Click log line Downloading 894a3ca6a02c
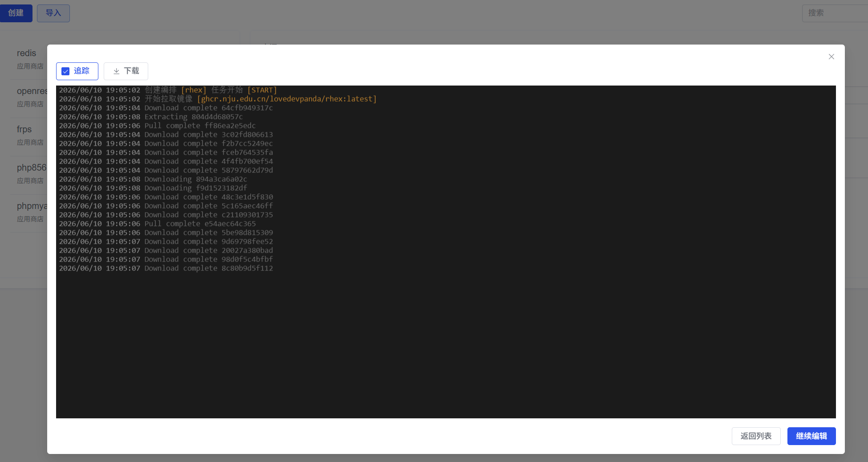Viewport: 868px width, 462px height. 153,179
